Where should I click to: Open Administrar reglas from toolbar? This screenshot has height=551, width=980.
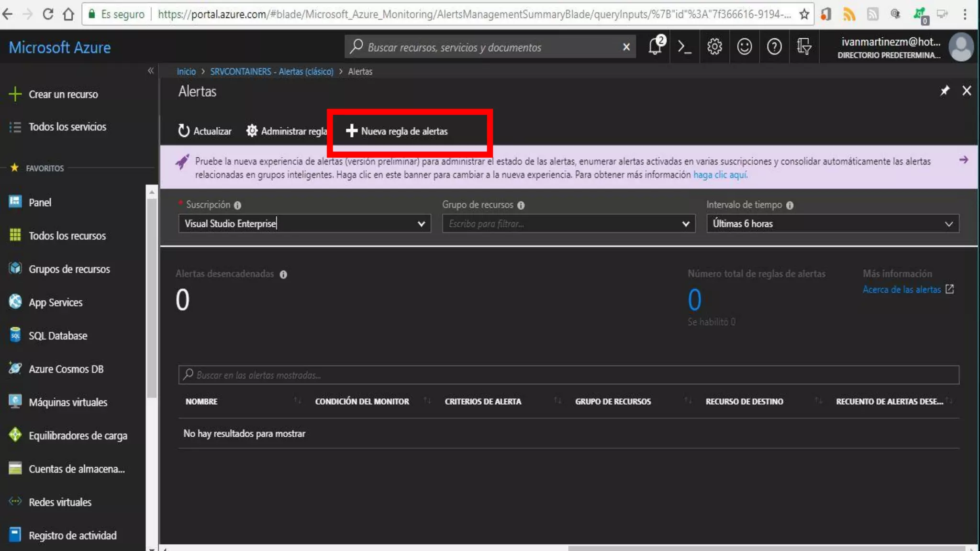[x=286, y=131]
